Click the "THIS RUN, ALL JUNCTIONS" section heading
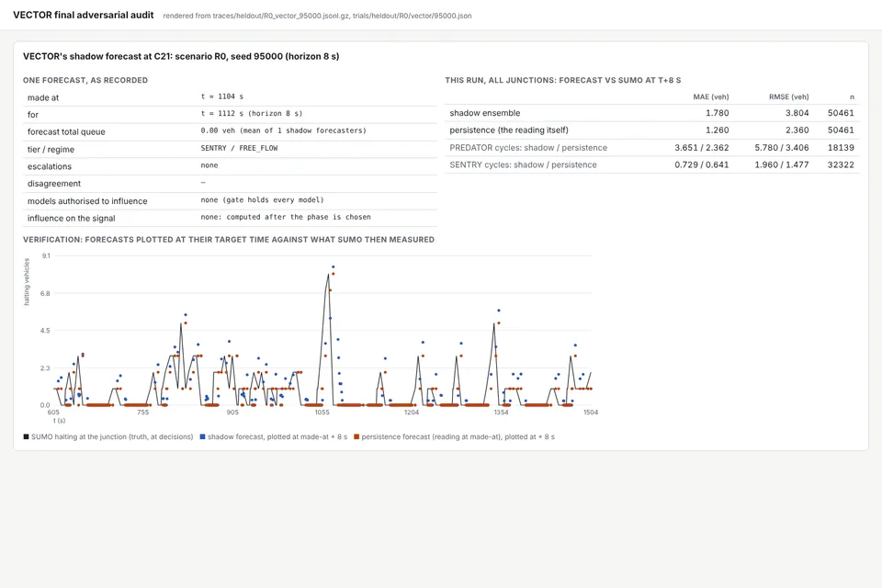882x588 pixels. (563, 81)
